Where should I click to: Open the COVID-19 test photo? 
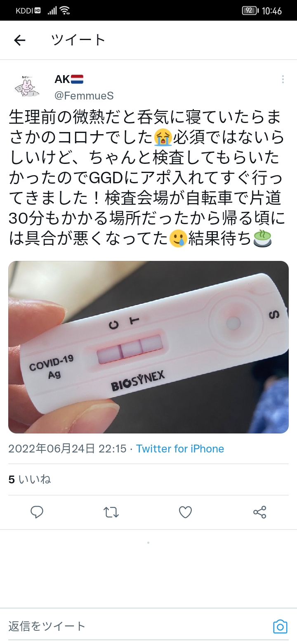[148, 347]
